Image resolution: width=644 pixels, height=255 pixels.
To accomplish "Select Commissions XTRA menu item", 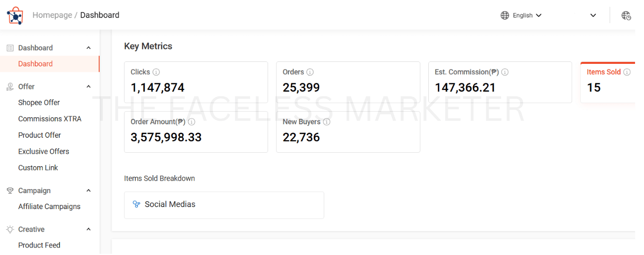I will [x=50, y=119].
